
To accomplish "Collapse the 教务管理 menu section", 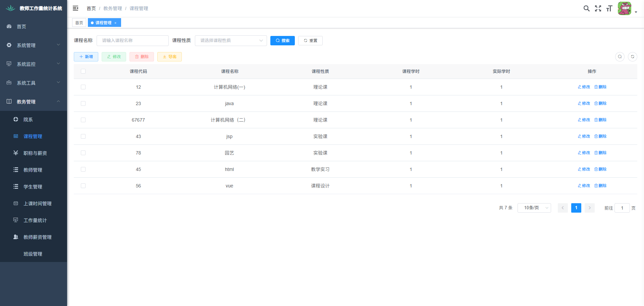I will click(x=33, y=101).
